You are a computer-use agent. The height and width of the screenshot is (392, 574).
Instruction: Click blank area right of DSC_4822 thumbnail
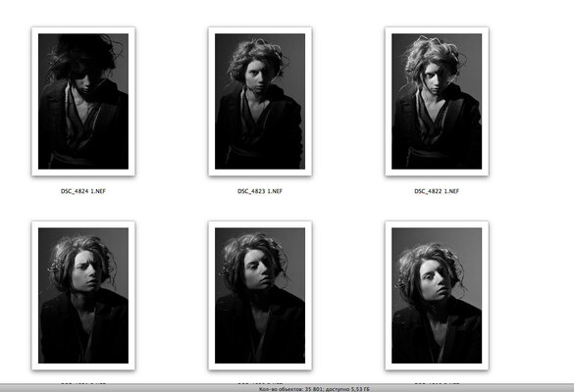tap(531, 101)
